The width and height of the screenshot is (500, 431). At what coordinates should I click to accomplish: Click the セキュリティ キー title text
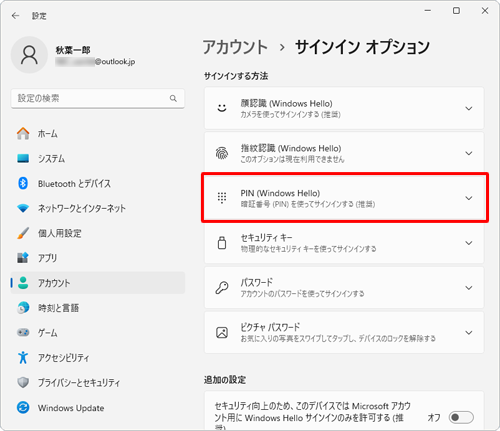point(266,238)
